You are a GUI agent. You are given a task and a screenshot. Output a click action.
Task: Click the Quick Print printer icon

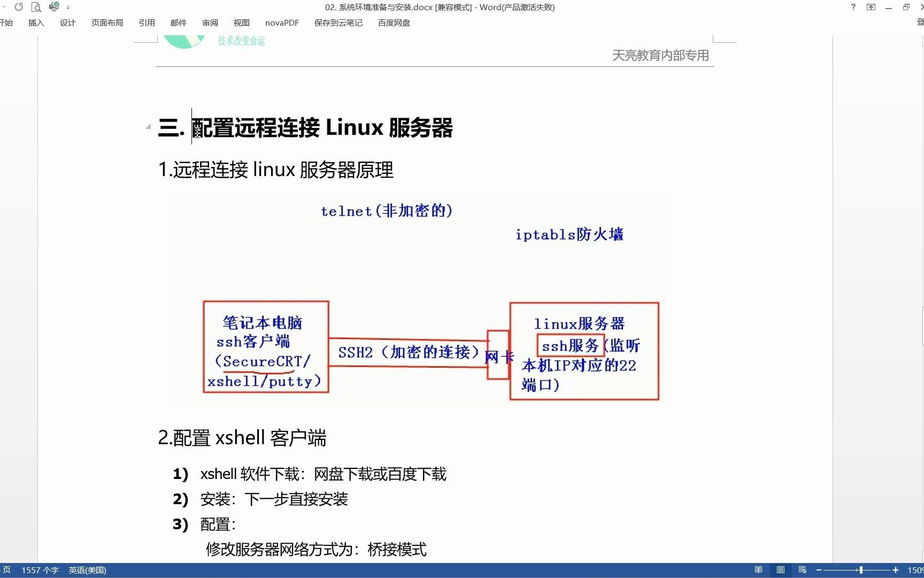coord(53,7)
